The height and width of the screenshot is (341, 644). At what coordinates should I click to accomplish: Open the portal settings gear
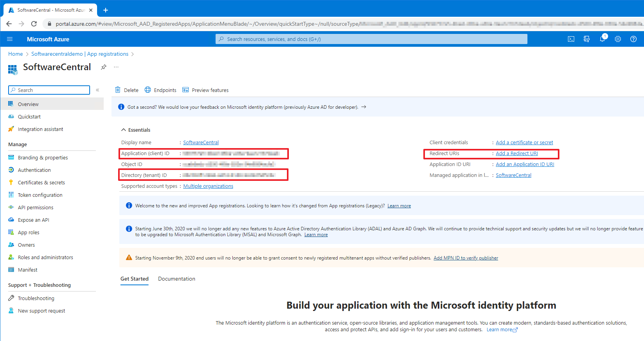[x=618, y=39]
